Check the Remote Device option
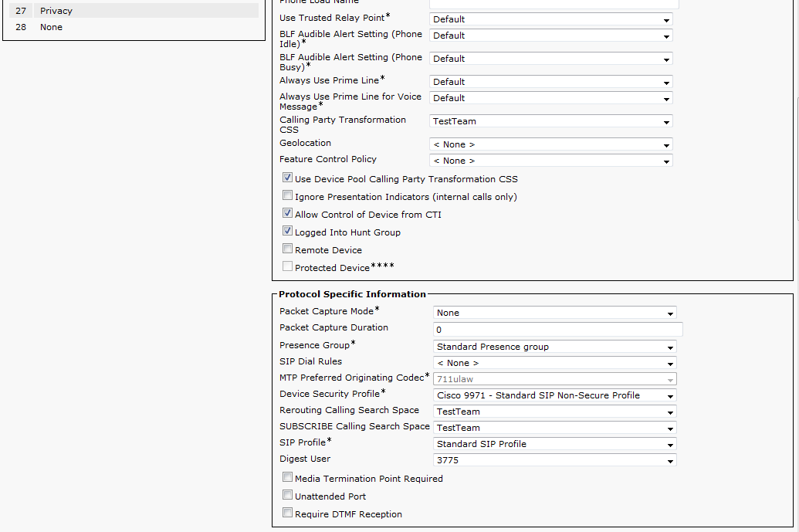799x532 pixels. [288, 249]
